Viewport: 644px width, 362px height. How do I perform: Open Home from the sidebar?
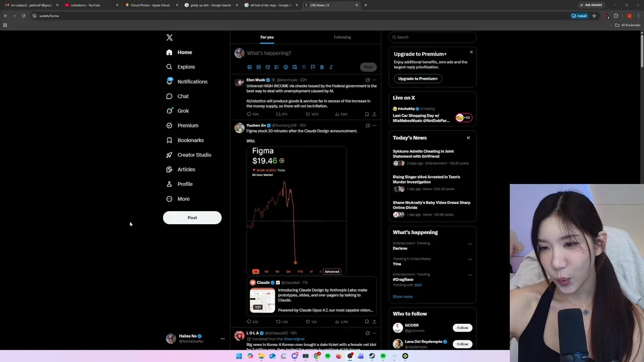pyautogui.click(x=179, y=52)
